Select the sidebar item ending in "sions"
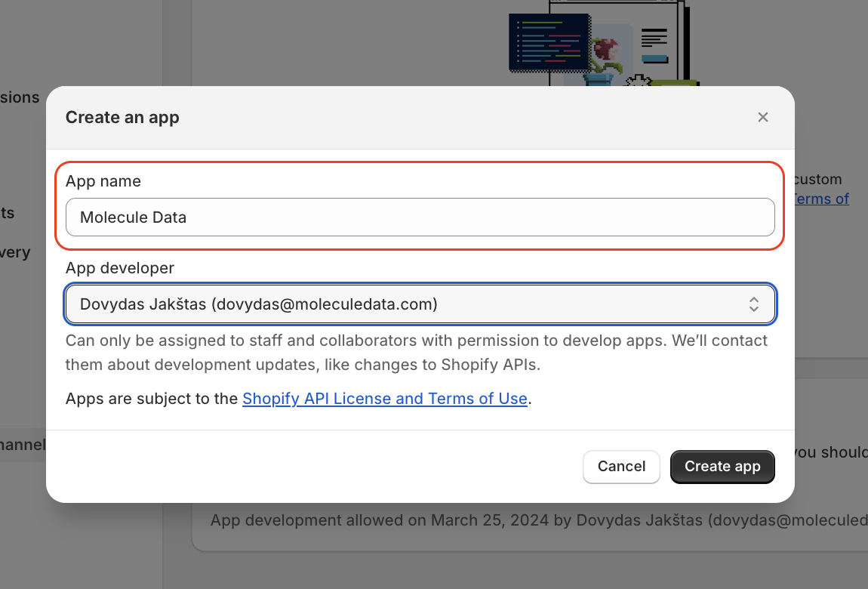Screen dimensions: 868x589 20,97
